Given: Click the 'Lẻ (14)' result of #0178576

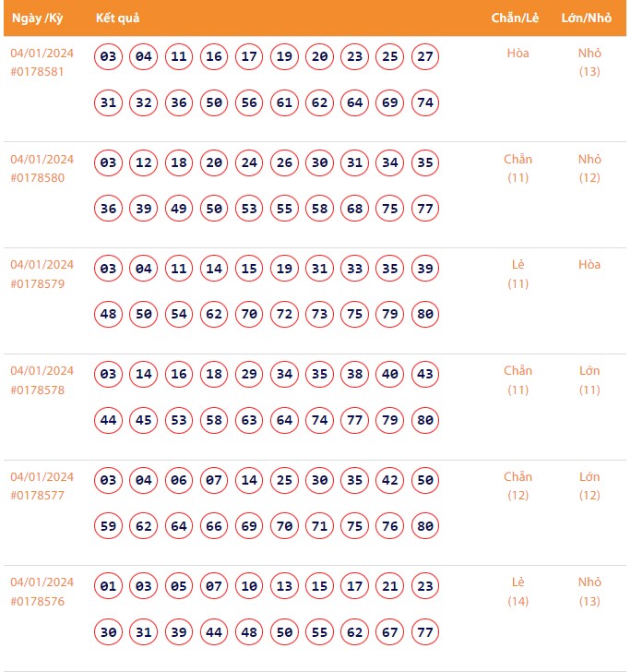Looking at the screenshot, I should [518, 592].
